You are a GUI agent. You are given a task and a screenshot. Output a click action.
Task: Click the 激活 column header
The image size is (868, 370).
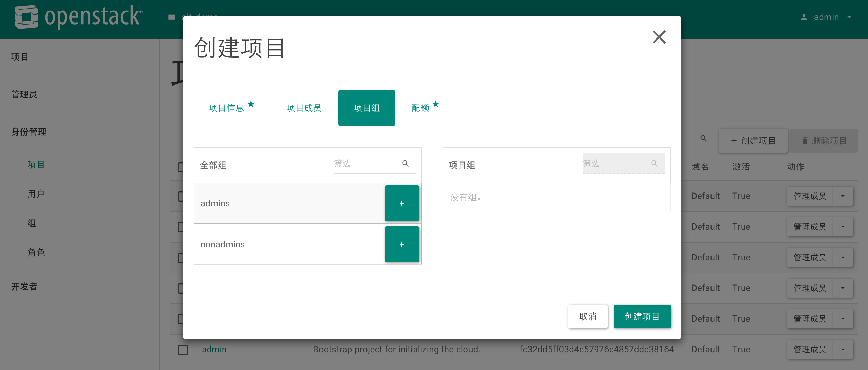pos(741,167)
